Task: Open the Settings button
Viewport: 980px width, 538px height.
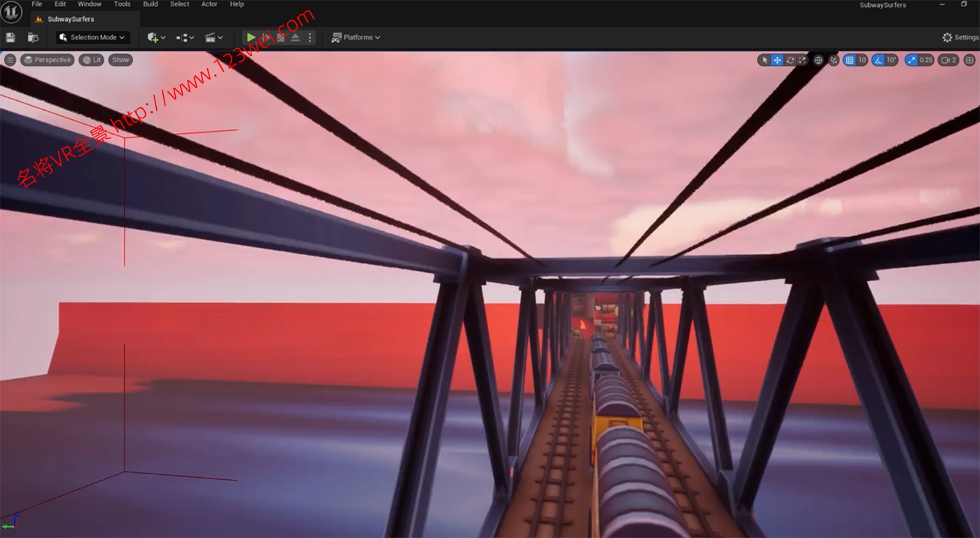Action: tap(960, 37)
